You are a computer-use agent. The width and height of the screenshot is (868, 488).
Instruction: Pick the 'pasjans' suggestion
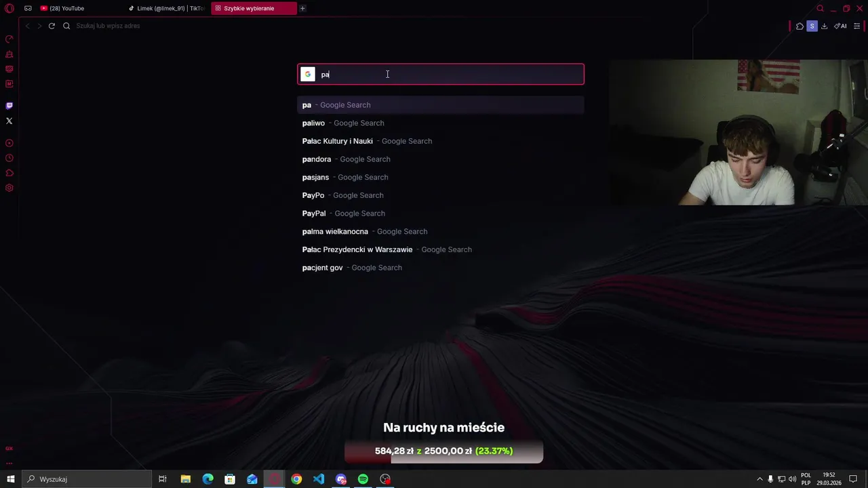point(441,177)
